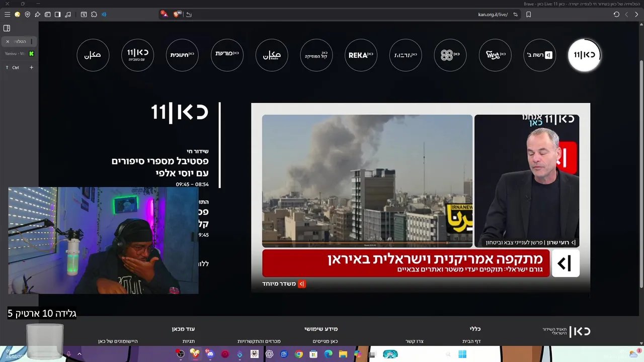Image resolution: width=644 pixels, height=362 pixels.
Task: Reload the page
Action: tap(616, 15)
